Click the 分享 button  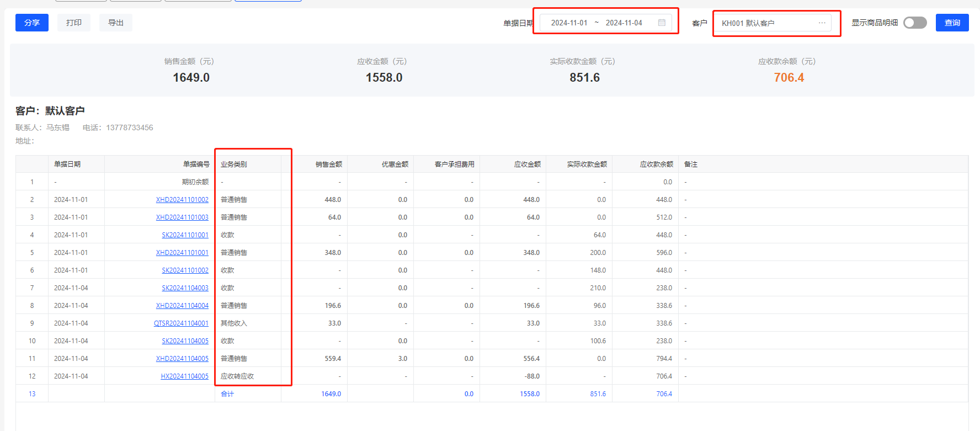32,23
